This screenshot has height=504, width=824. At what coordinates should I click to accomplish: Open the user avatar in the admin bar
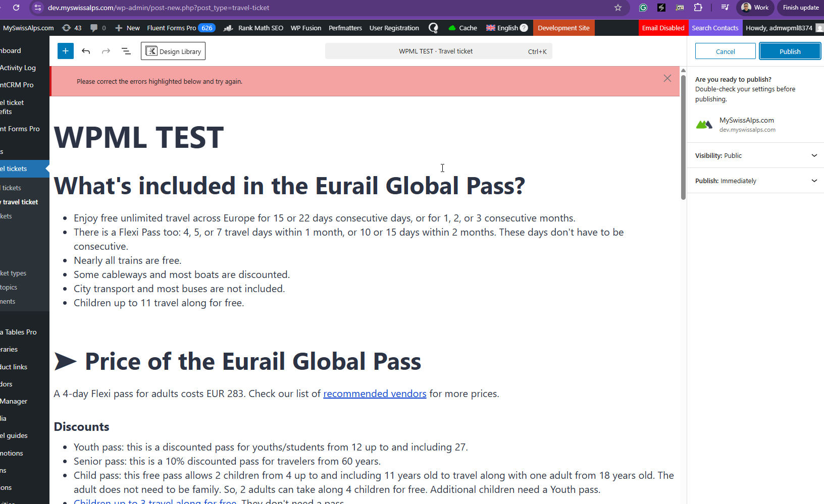820,28
